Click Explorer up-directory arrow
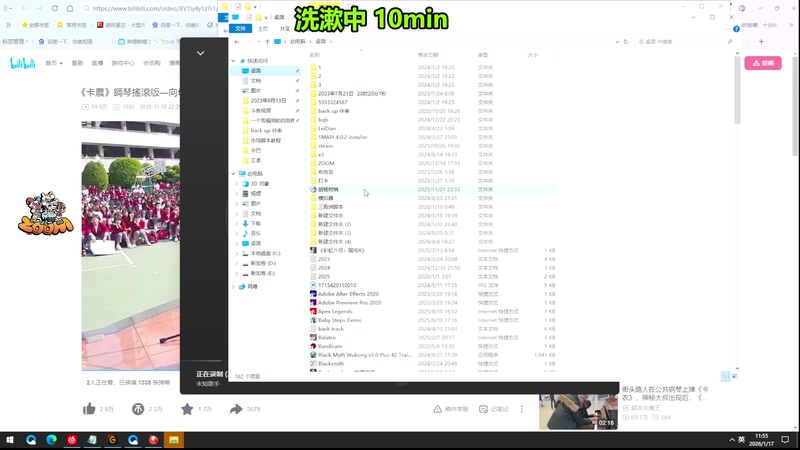The image size is (800, 450). point(267,41)
